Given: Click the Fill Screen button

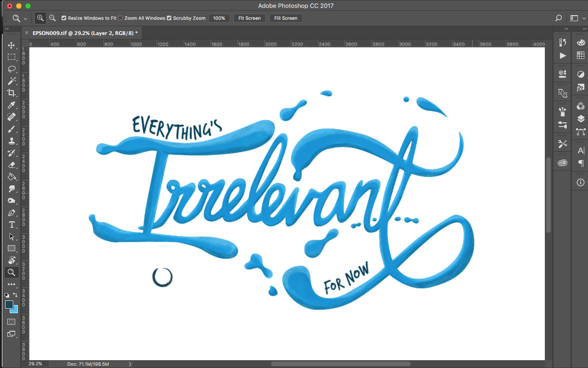Looking at the screenshot, I should (286, 18).
